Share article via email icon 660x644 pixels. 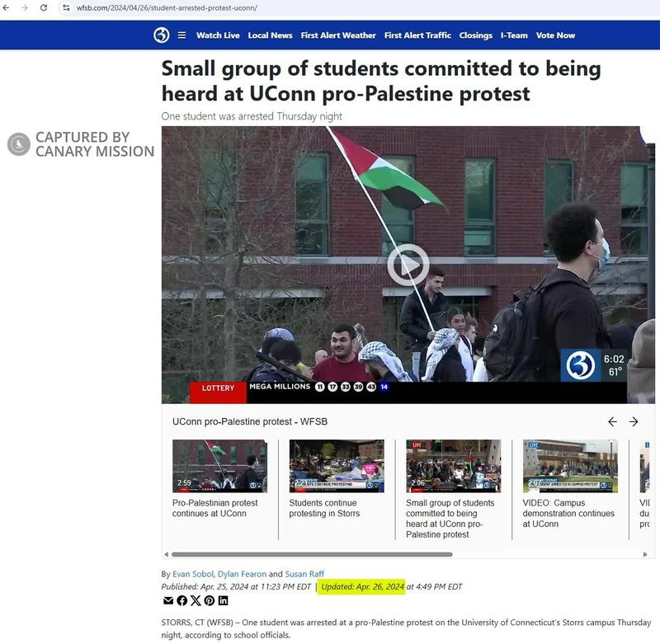[x=168, y=600]
